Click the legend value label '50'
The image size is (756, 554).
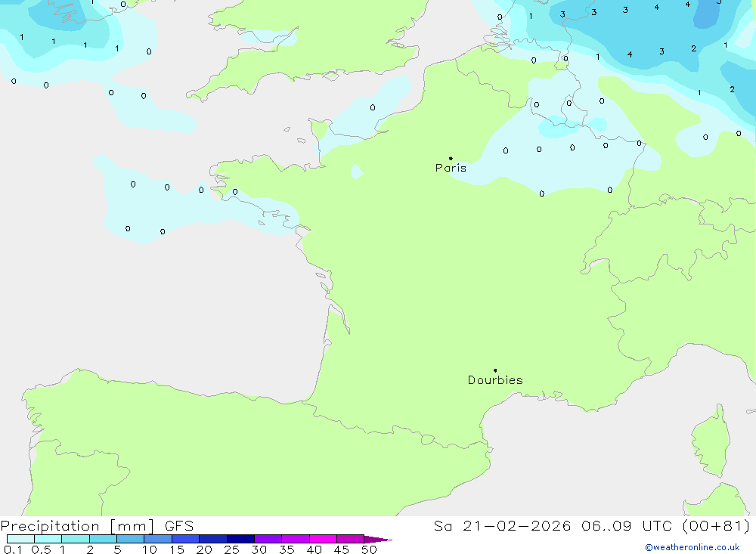pos(369,549)
